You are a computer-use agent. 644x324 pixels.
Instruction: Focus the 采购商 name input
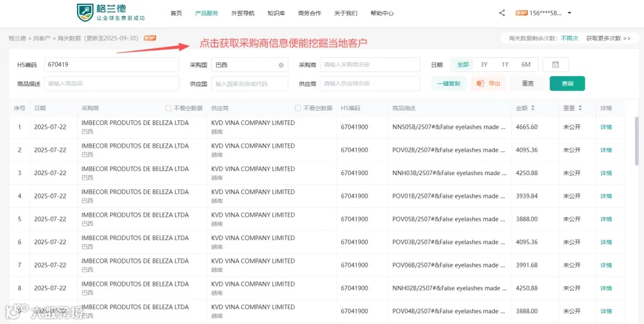(x=370, y=65)
